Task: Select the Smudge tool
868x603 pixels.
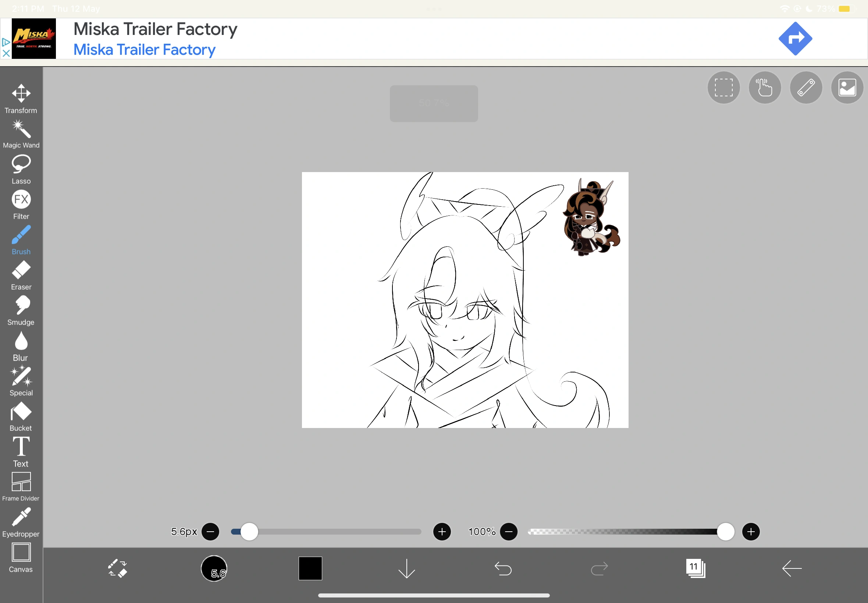Action: [x=21, y=306]
